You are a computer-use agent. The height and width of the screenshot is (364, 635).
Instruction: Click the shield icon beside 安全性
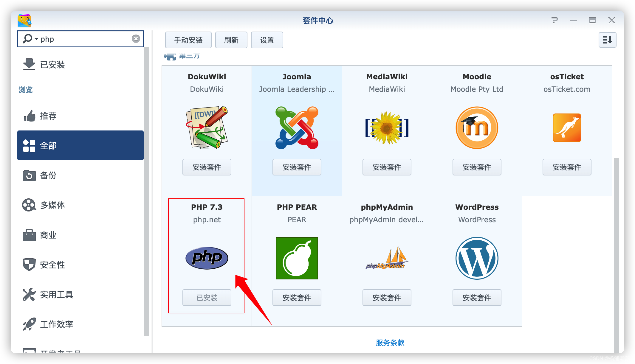[x=29, y=265]
